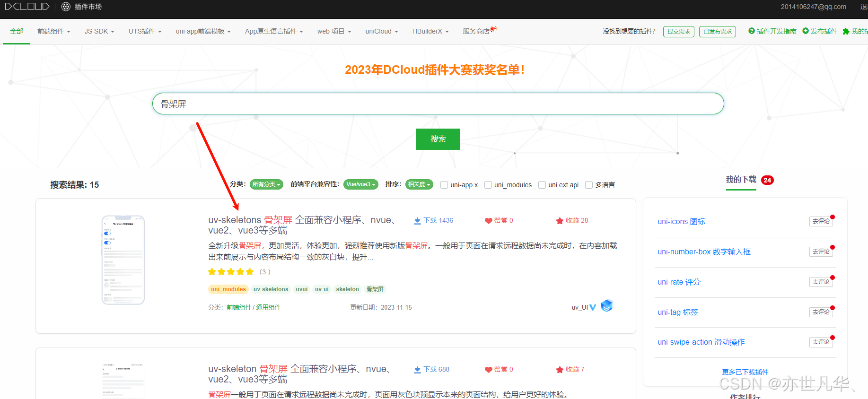Open the uni-tag 标签 link
The image size is (868, 399).
pyautogui.click(x=678, y=312)
